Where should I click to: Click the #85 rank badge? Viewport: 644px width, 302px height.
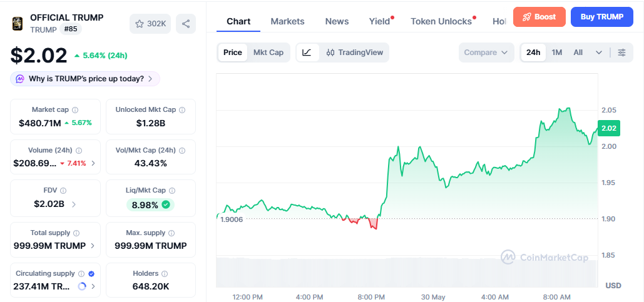[x=71, y=29]
